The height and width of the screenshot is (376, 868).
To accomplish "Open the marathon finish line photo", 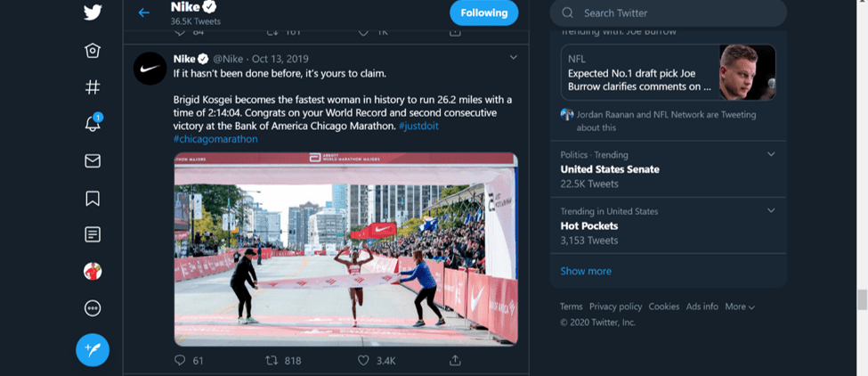I will 345,249.
